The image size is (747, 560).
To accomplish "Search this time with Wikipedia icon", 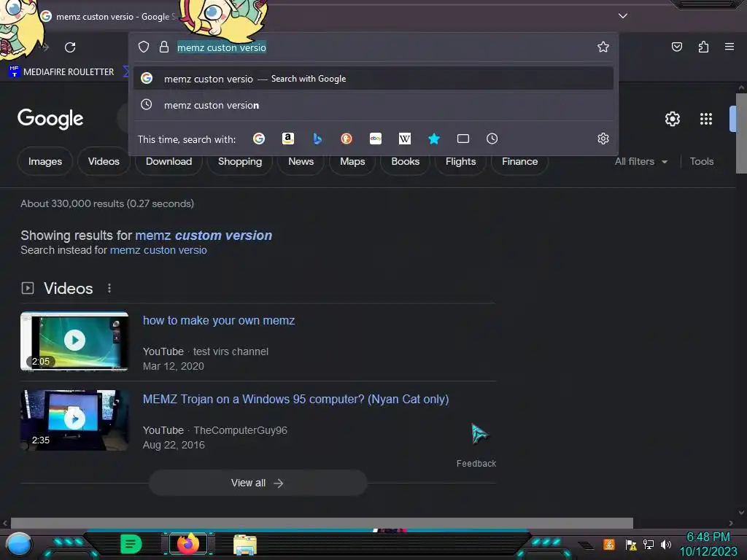I will pyautogui.click(x=404, y=139).
